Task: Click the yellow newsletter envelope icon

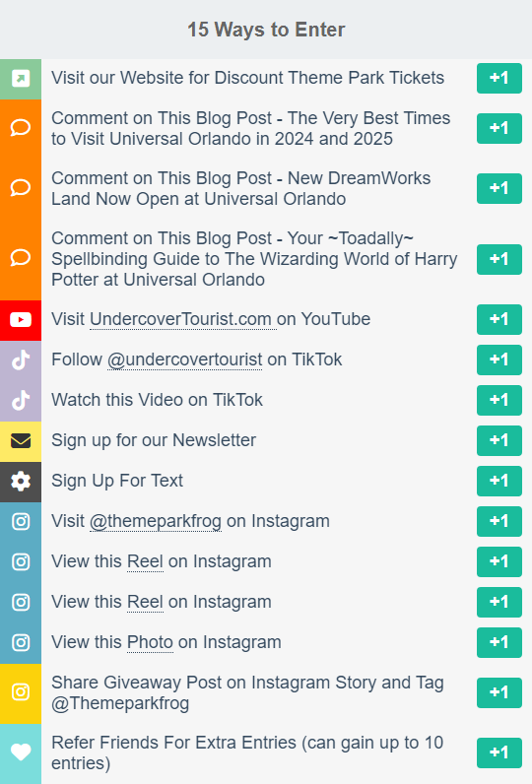Action: point(21,441)
